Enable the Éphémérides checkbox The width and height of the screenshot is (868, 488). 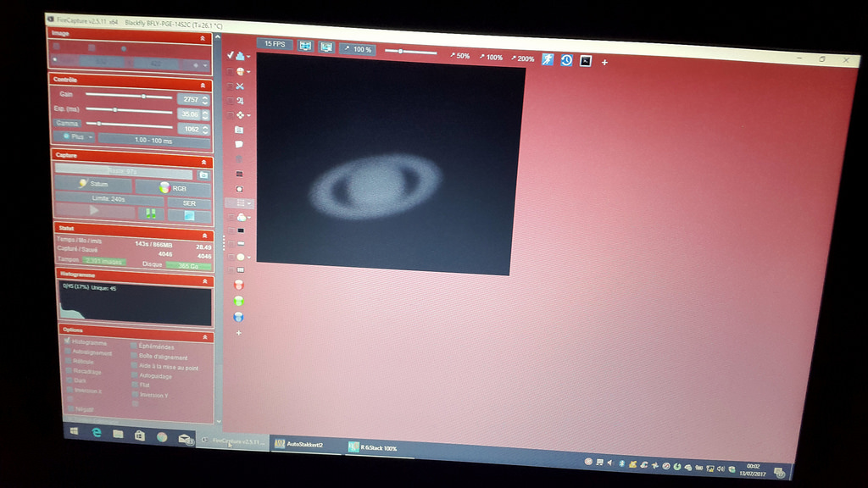pos(133,346)
